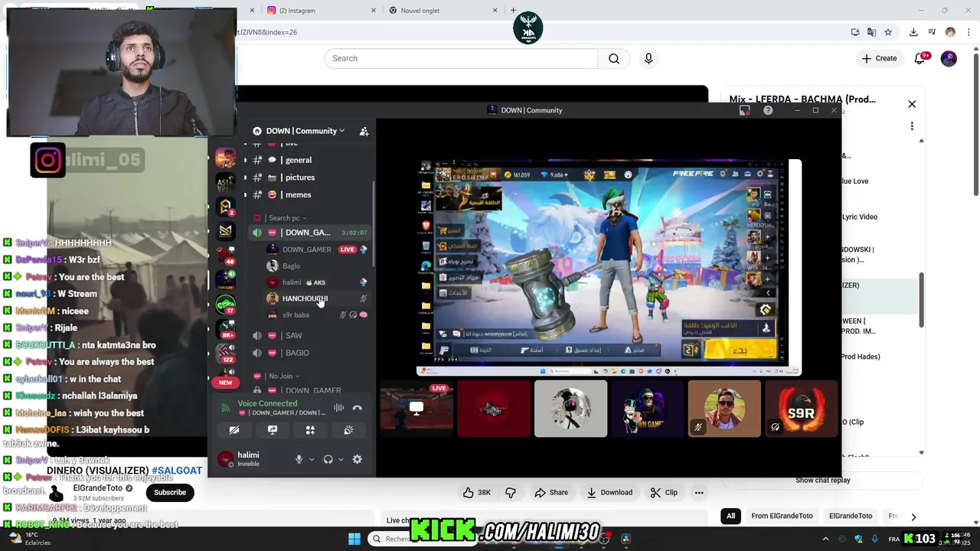Image resolution: width=980 pixels, height=551 pixels.
Task: Click the Share button under video
Action: pos(551,492)
